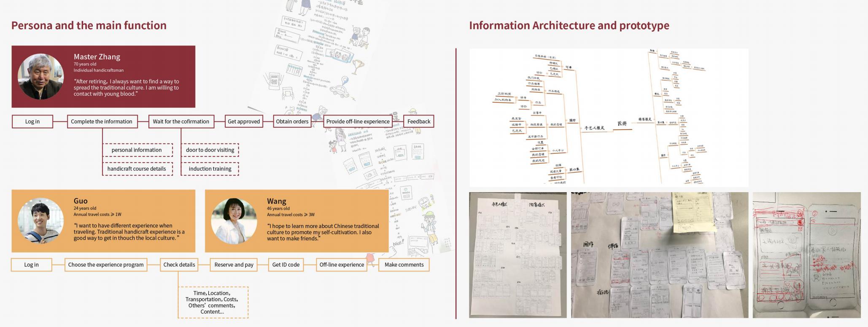868x327 pixels.
Task: Select the Choose the experience program step
Action: click(106, 265)
